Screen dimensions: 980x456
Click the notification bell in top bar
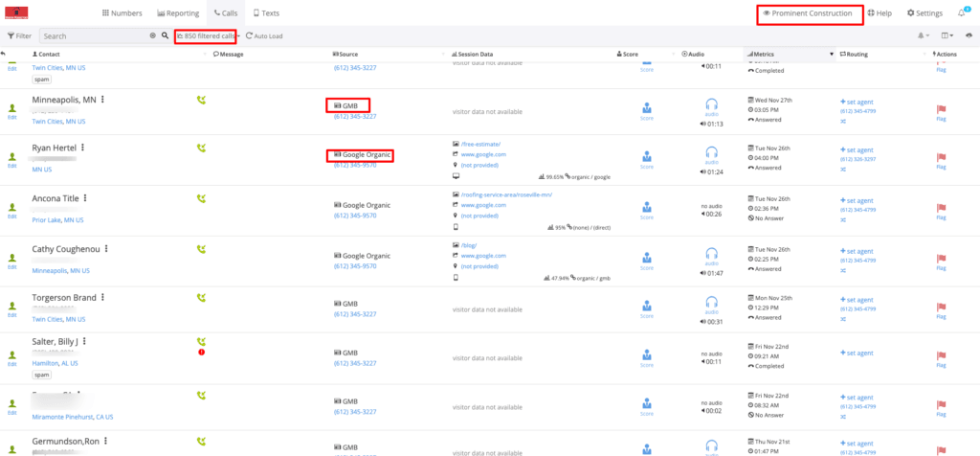point(962,12)
